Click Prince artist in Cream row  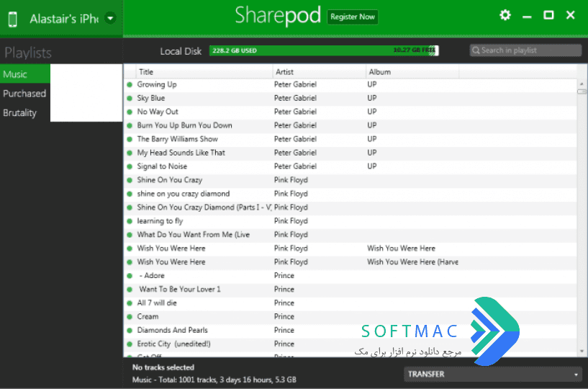click(284, 316)
